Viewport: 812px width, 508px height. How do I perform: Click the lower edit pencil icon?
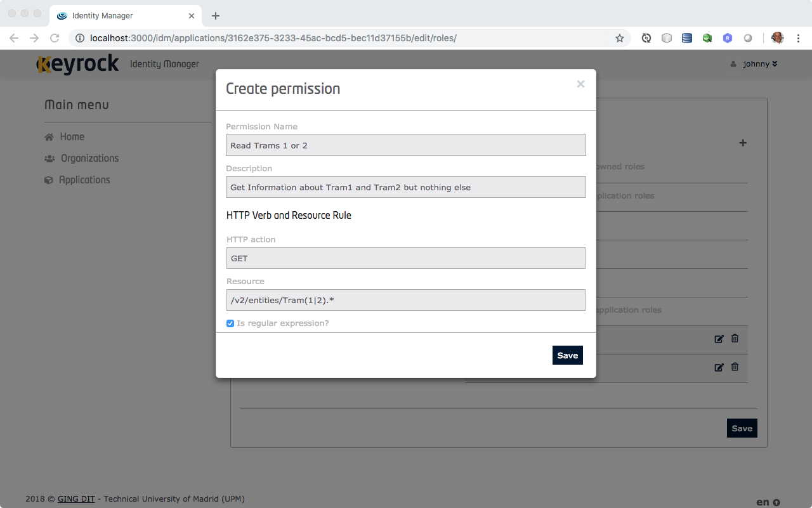[x=719, y=367]
